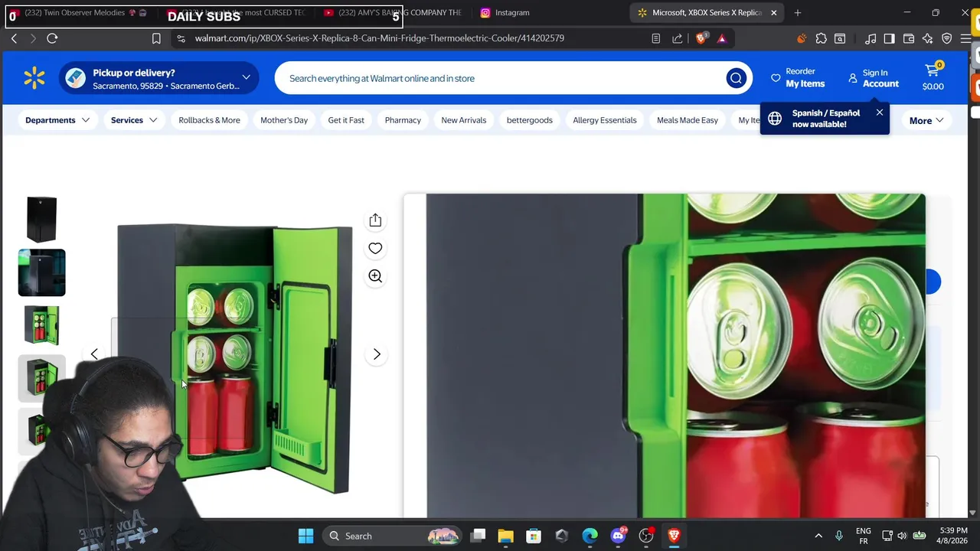Screen dimensions: 980x551
Task: Open the Pharmacy section
Action: [x=403, y=120]
